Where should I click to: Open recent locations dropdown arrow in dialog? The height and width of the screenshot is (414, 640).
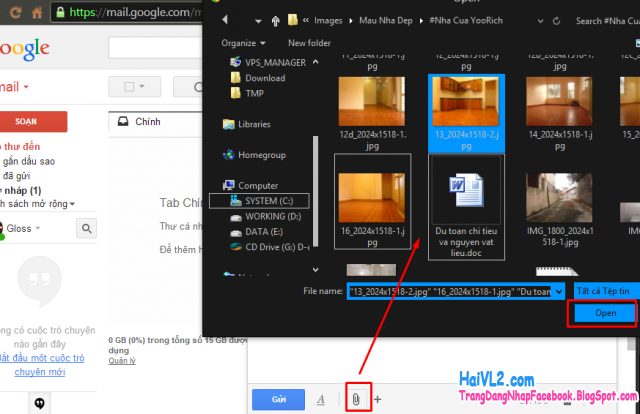point(258,21)
